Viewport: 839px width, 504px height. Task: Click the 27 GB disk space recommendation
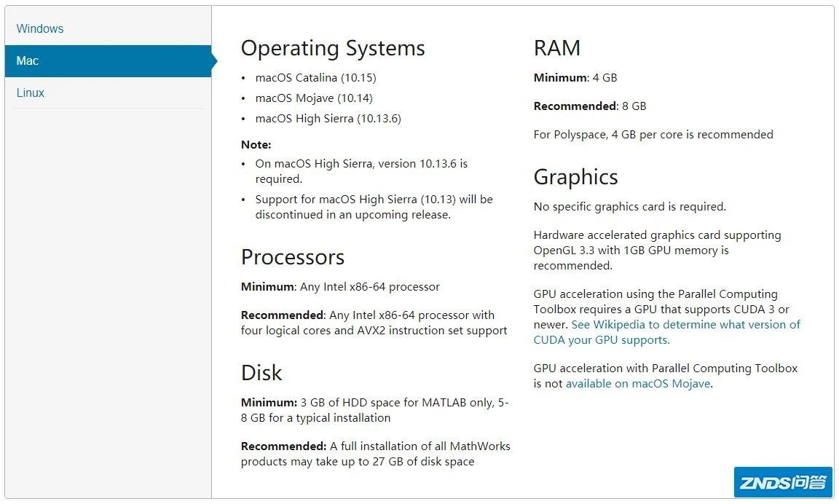(x=375, y=454)
